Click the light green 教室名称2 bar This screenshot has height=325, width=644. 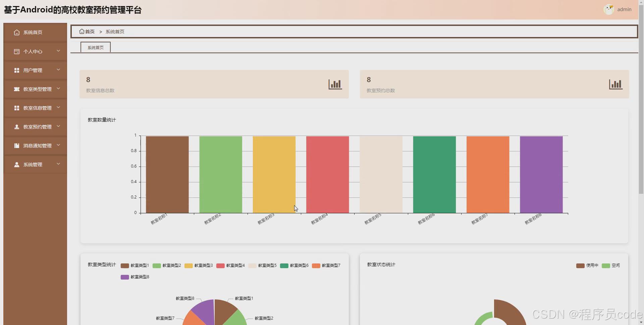coord(221,175)
